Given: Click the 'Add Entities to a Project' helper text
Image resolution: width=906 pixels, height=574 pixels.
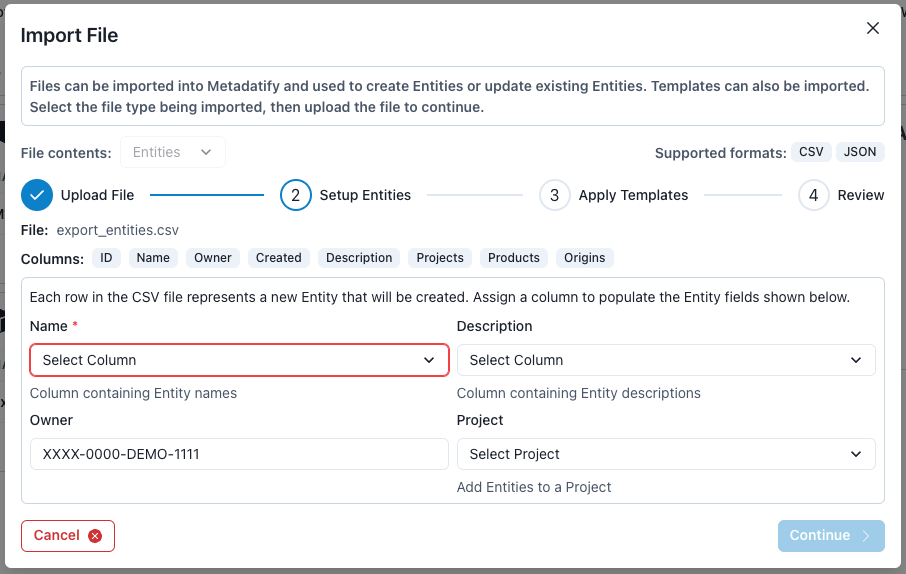Looking at the screenshot, I should [x=534, y=487].
